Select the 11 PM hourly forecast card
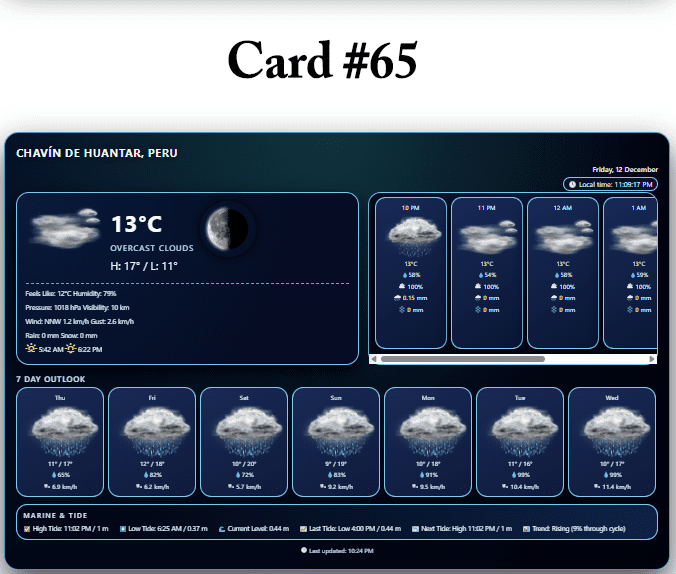The height and width of the screenshot is (574, 676). (x=487, y=272)
